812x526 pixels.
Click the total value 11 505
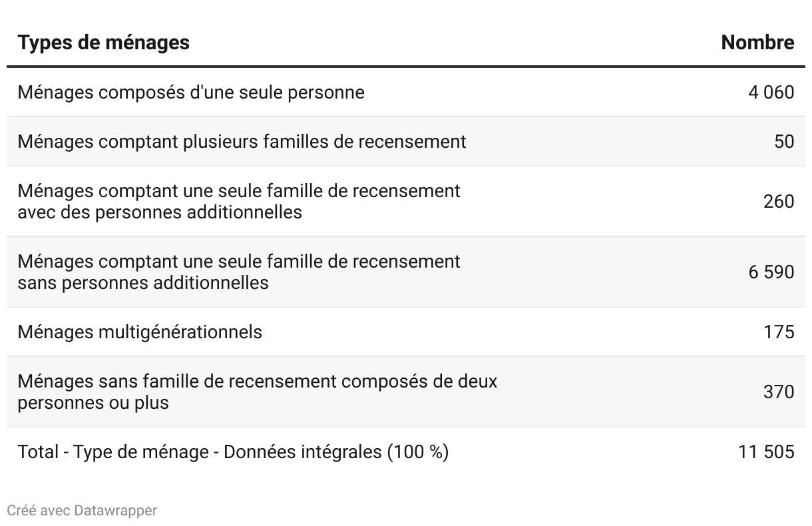(765, 452)
